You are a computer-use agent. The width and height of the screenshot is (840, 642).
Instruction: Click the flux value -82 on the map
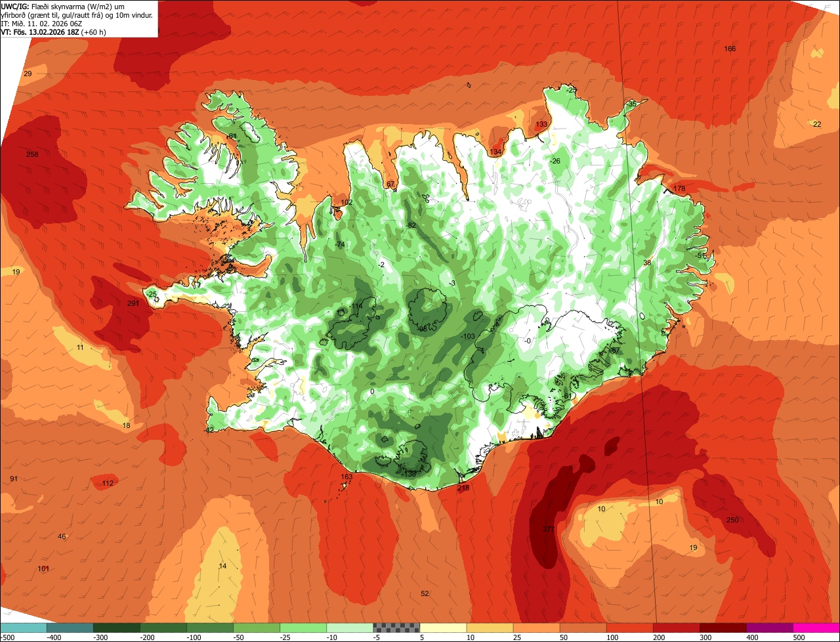[411, 225]
